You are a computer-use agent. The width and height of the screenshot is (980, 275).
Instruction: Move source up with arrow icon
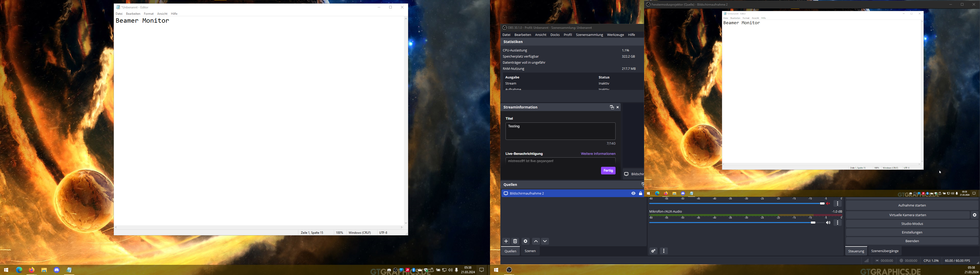click(x=536, y=241)
